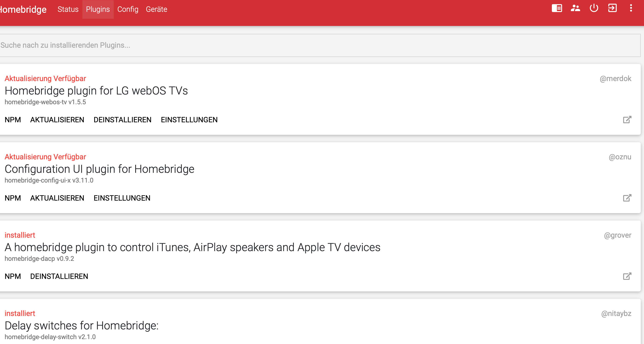644x344 pixels.
Task: Go to the Geräte tab
Action: [x=156, y=9]
